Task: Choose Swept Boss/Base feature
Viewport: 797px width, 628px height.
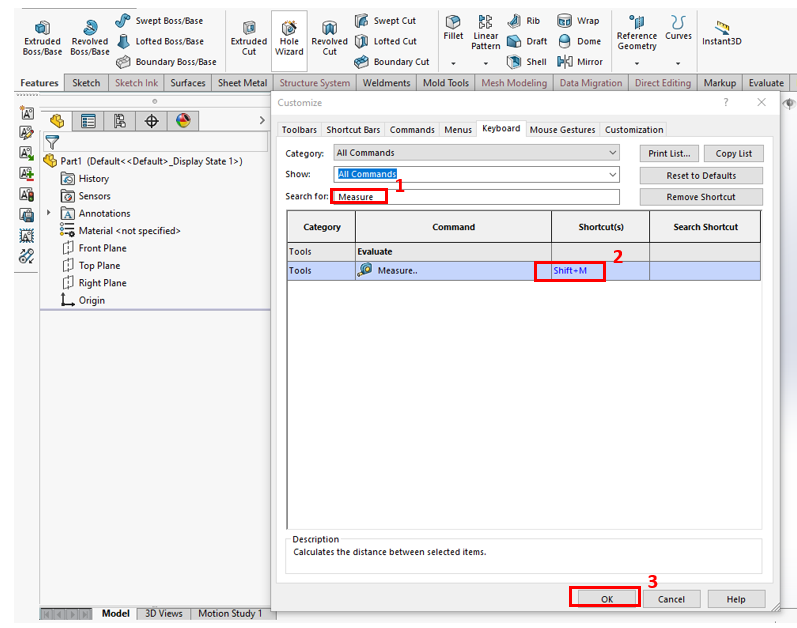Action: point(159,21)
